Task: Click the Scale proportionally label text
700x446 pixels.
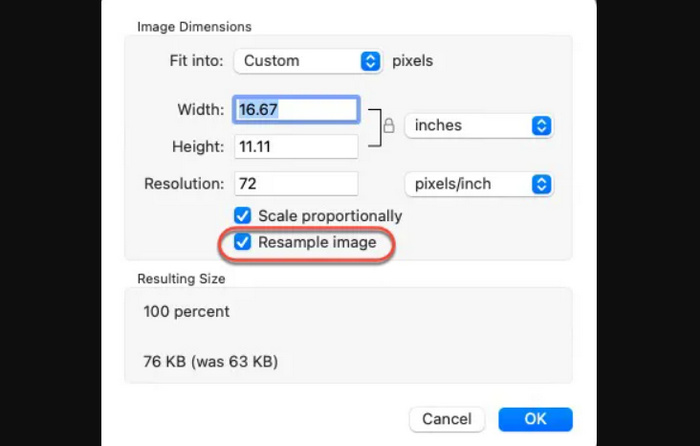Action: [x=330, y=216]
